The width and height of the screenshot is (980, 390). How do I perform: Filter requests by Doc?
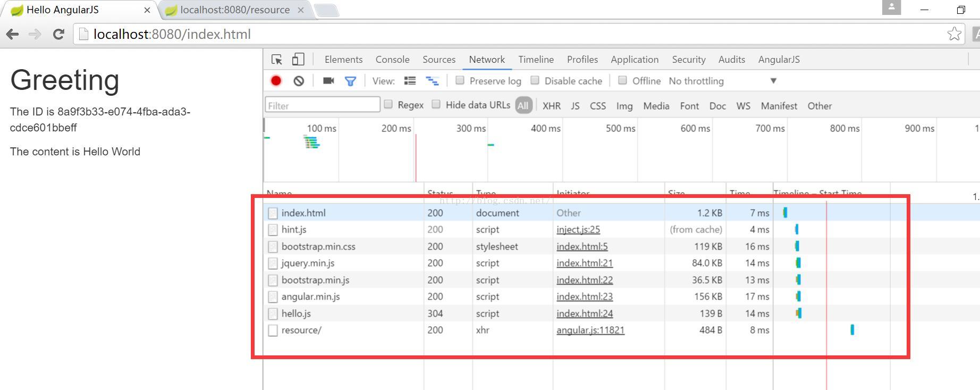[717, 106]
